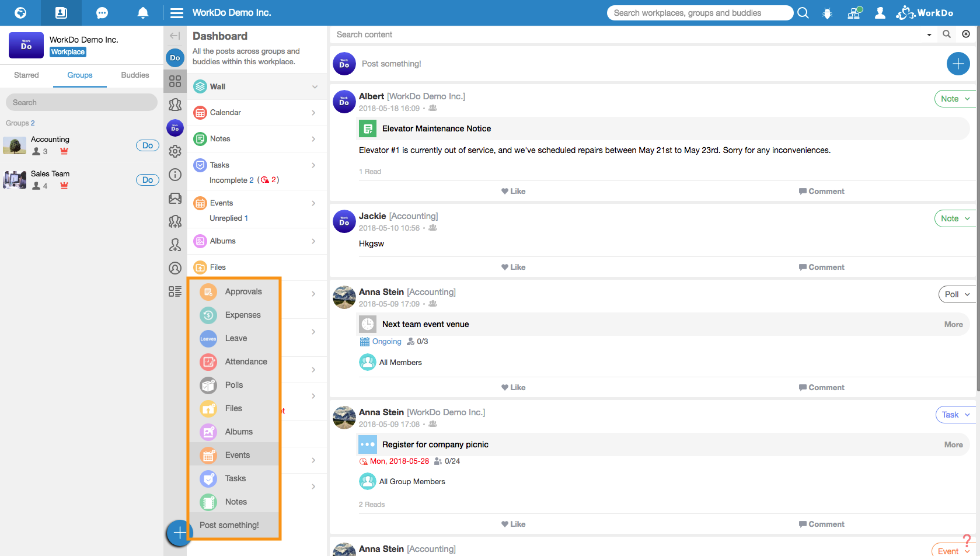
Task: Click Unreplied 1 events link
Action: click(229, 218)
